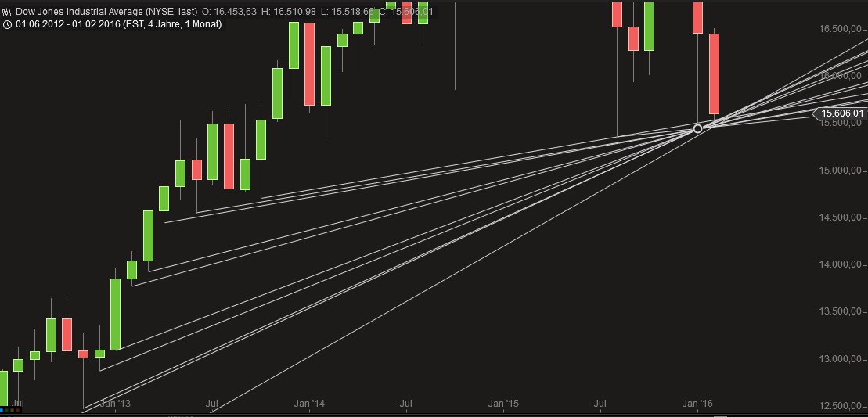Click the Jan '13 time axis label
The image size is (868, 417).
(115, 404)
